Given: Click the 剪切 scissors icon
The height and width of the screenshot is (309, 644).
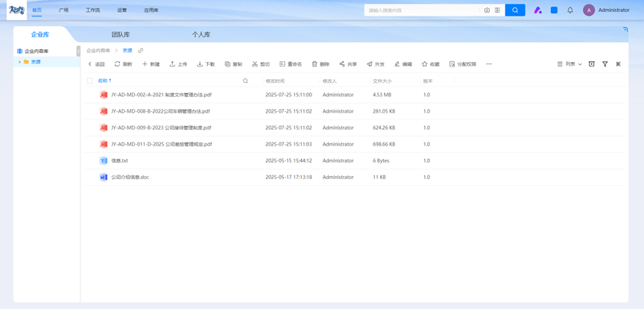Looking at the screenshot, I should click(255, 64).
